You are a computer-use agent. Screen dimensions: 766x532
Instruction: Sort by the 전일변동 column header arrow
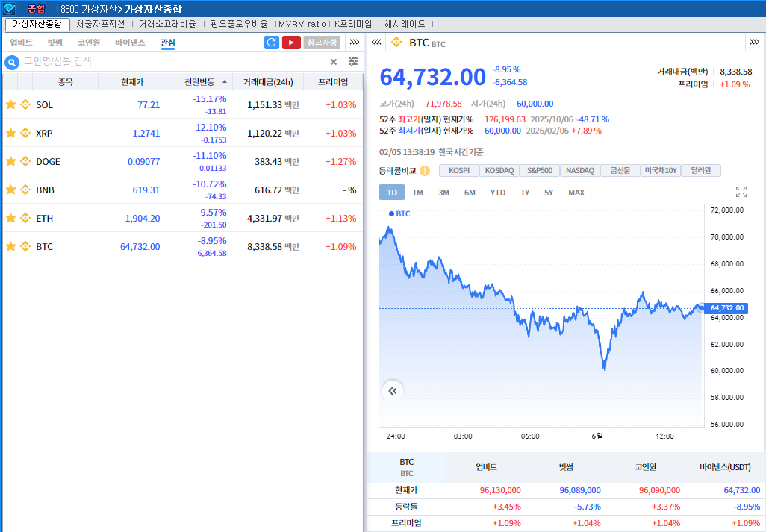coord(225,82)
